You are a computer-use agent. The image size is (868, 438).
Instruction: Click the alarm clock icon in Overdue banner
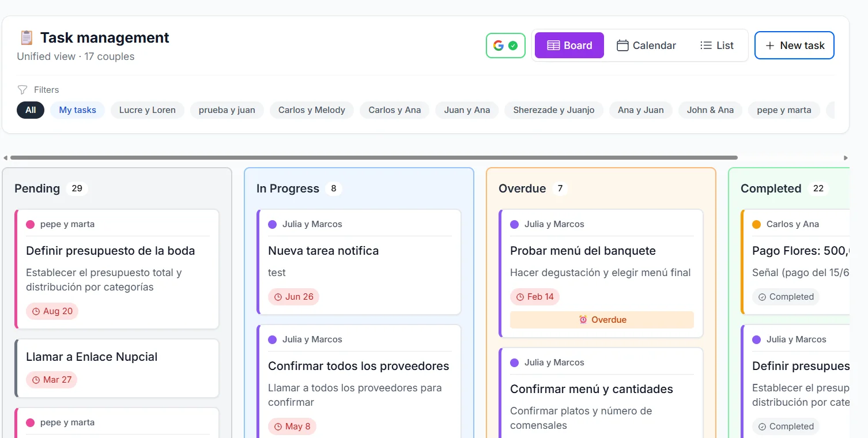583,320
